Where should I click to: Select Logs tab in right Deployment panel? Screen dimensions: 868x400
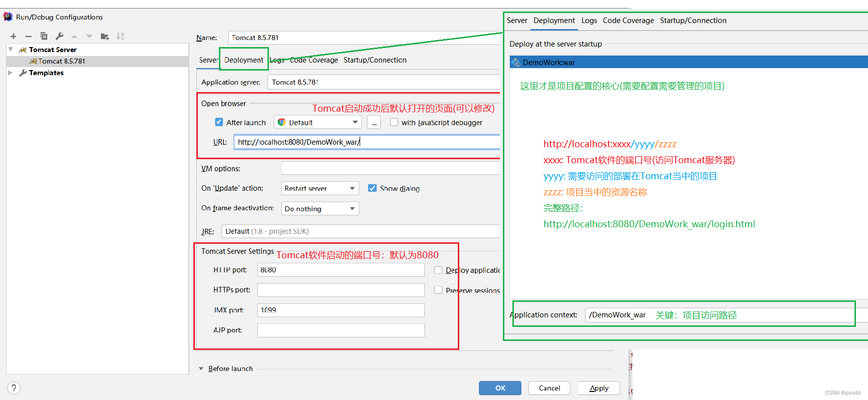click(589, 21)
